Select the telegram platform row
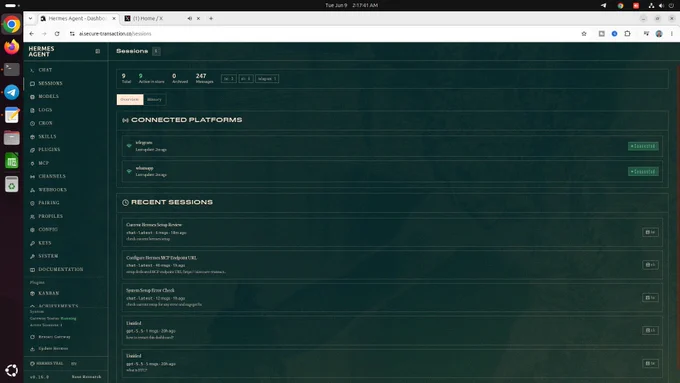 coord(392,146)
